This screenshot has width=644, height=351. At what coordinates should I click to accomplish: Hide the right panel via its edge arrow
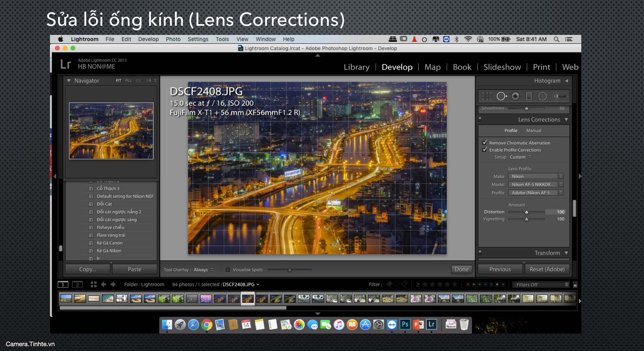580,176
